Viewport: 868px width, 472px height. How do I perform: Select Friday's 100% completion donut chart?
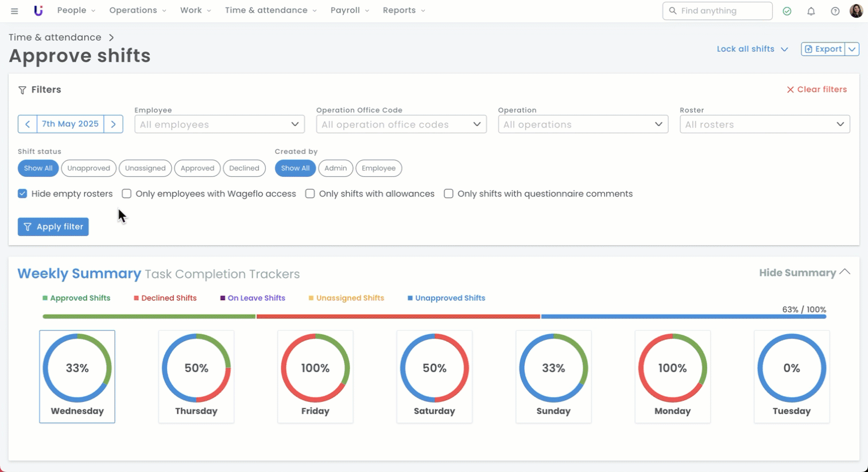coord(315,369)
